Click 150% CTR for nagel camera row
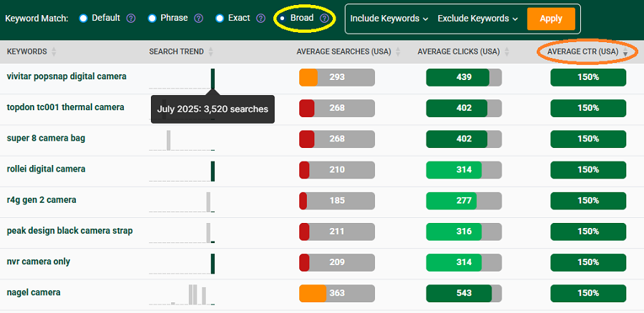Image resolution: width=644 pixels, height=313 pixels. (588, 293)
